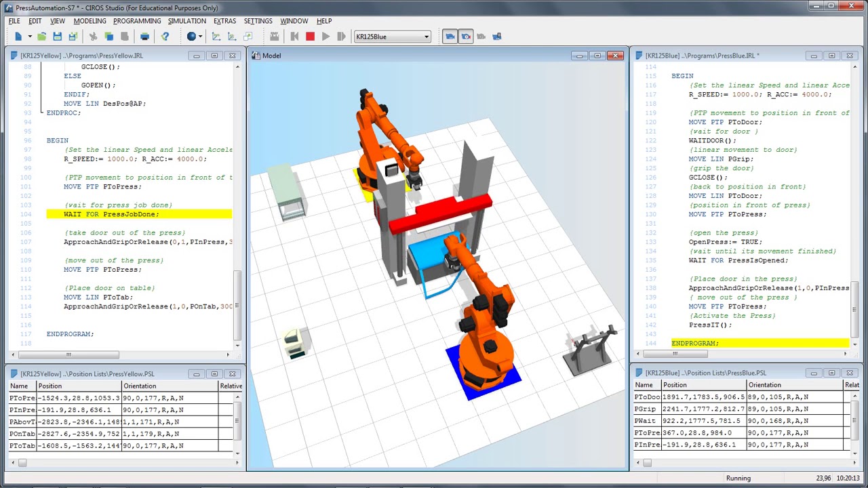Open the FILE menu
The width and height of the screenshot is (868, 488).
pyautogui.click(x=14, y=21)
